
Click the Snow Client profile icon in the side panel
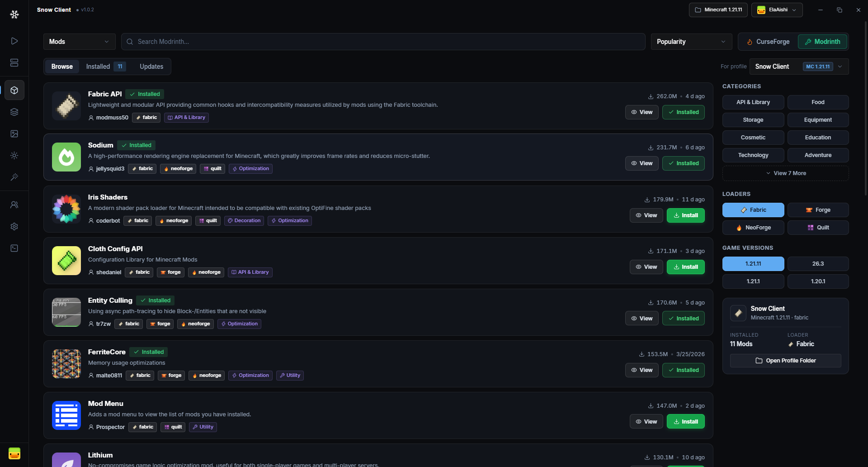tap(738, 313)
